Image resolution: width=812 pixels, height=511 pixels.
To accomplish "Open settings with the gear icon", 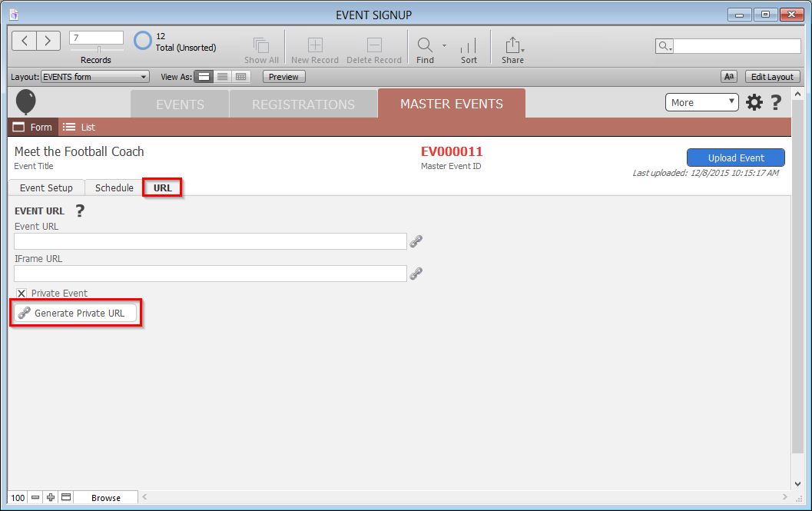I will (754, 102).
